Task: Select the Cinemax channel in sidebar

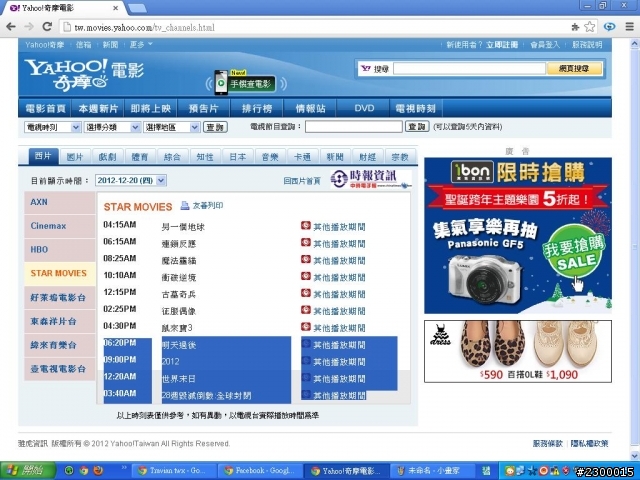Action: (60, 226)
